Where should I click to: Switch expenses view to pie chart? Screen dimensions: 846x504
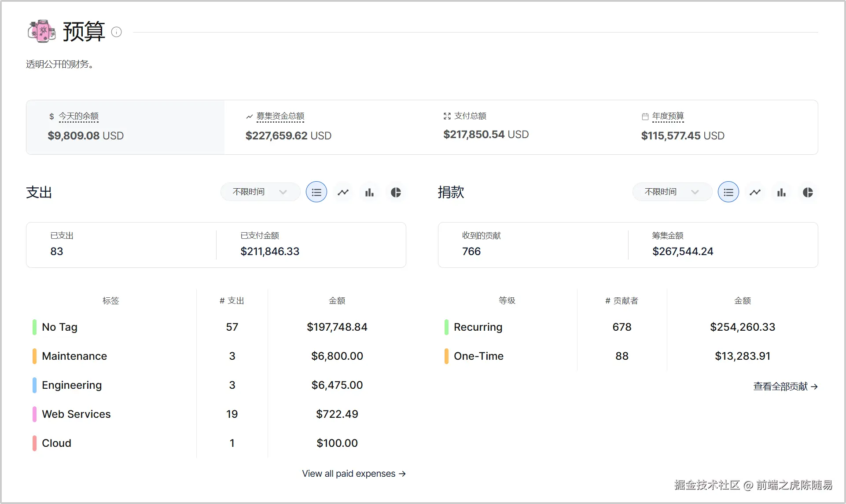click(396, 192)
